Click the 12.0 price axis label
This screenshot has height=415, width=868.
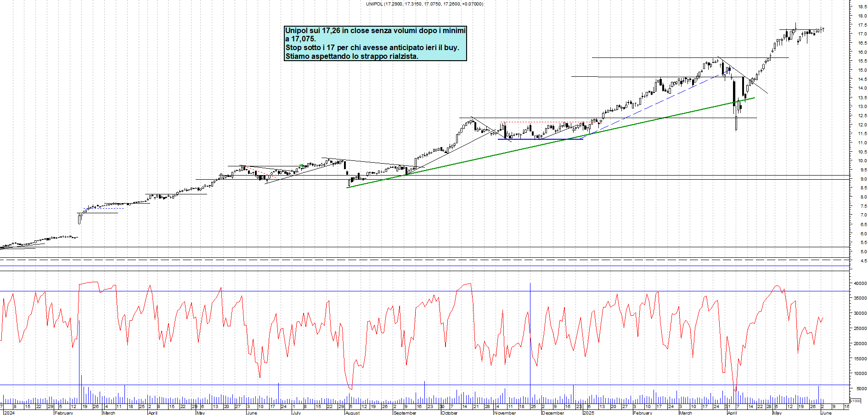[x=862, y=125]
